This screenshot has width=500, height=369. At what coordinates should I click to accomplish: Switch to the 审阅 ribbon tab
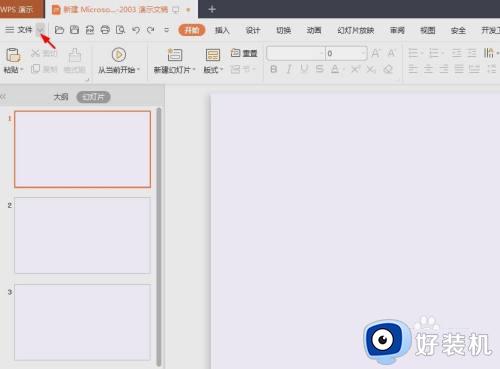point(397,30)
